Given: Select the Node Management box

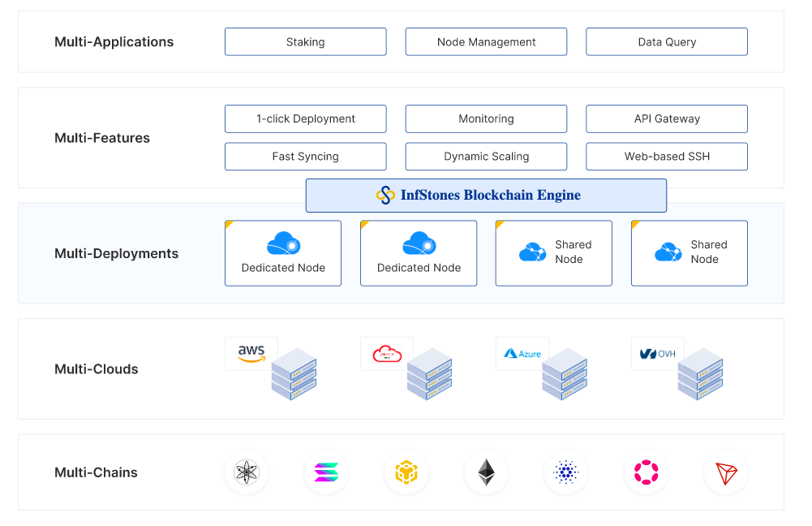Looking at the screenshot, I should (x=486, y=42).
